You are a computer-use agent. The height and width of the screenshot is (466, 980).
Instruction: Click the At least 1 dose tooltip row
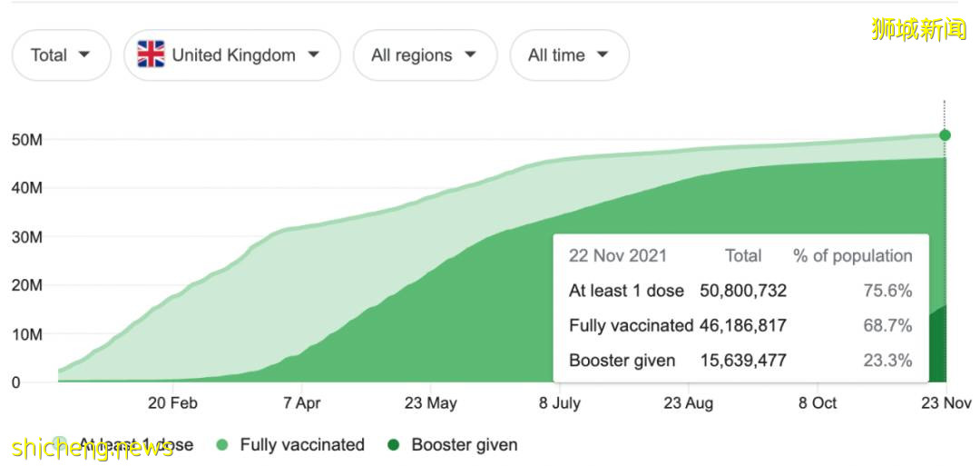740,291
